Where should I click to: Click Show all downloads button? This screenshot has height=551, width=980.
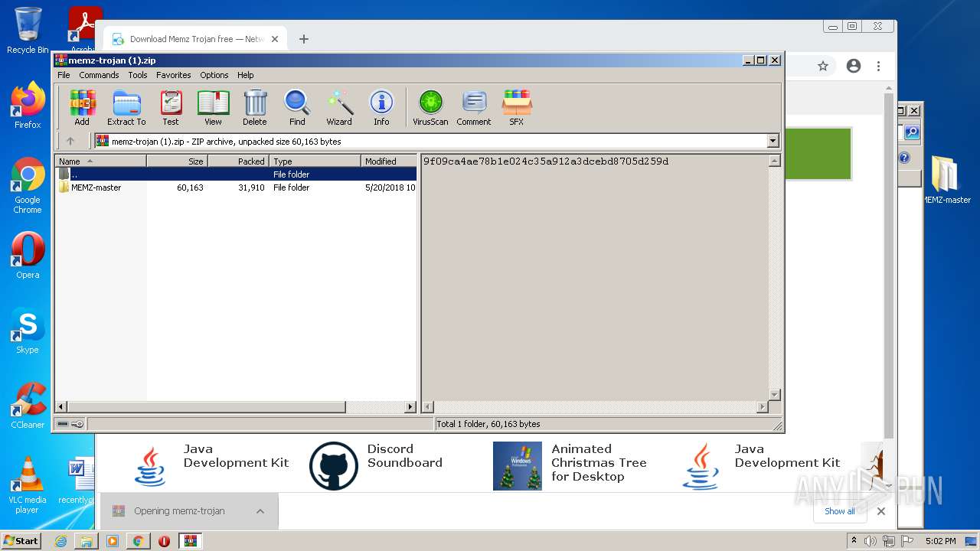point(840,511)
